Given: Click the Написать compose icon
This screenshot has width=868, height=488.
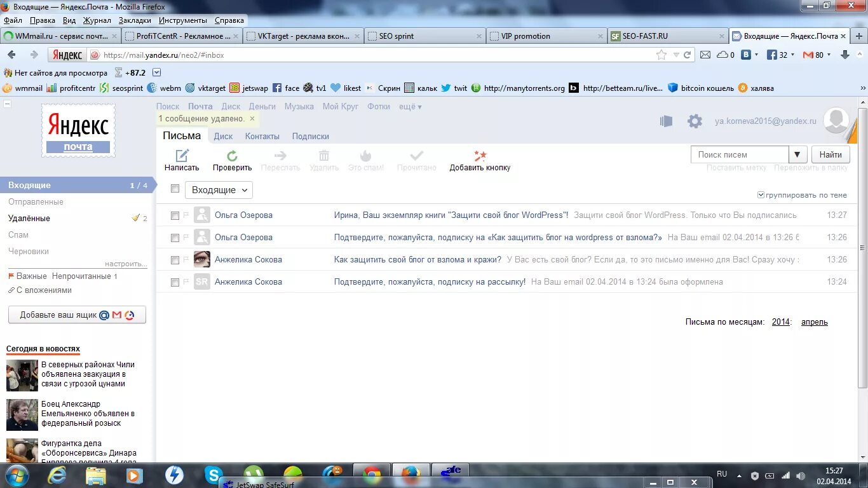Looking at the screenshot, I should pyautogui.click(x=182, y=156).
